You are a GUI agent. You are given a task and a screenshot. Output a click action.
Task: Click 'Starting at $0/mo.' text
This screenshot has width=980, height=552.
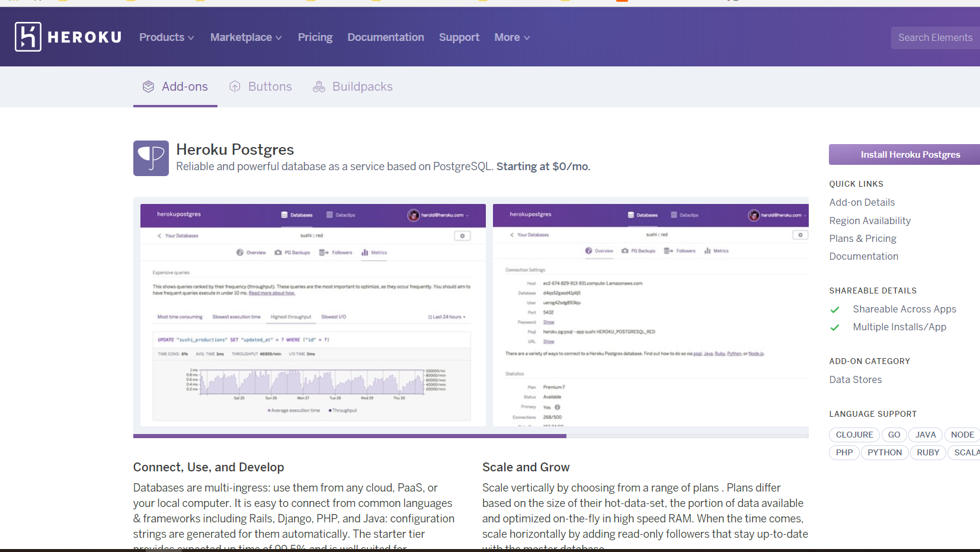coord(543,167)
